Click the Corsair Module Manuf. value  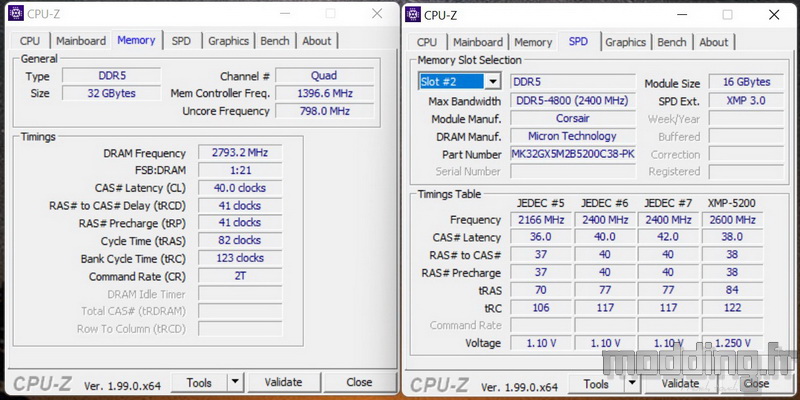pos(573,118)
